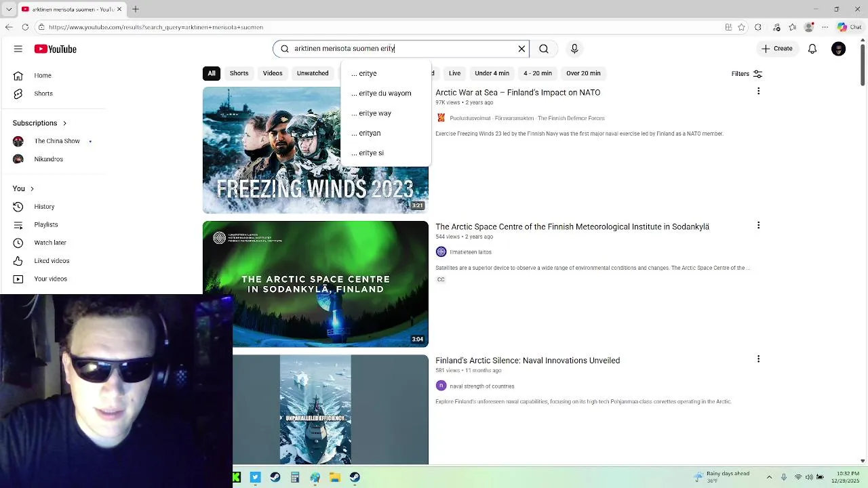Add the page to favorites with the star
Image resolution: width=868 pixels, height=488 pixels.
(742, 27)
